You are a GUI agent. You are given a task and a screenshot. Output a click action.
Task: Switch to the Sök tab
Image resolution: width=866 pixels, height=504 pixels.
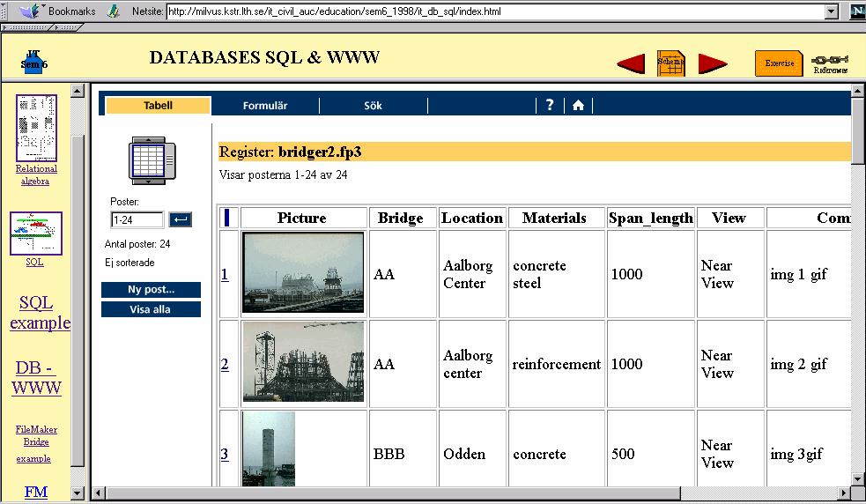tap(373, 106)
